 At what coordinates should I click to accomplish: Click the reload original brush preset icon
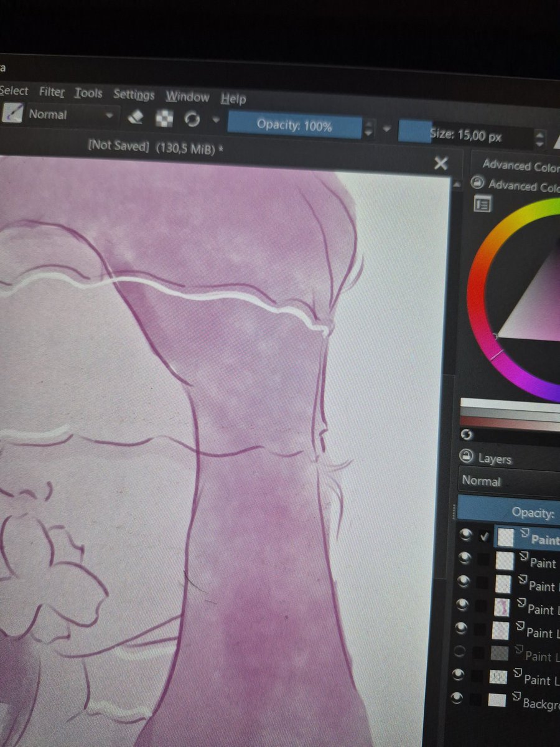pyautogui.click(x=192, y=120)
